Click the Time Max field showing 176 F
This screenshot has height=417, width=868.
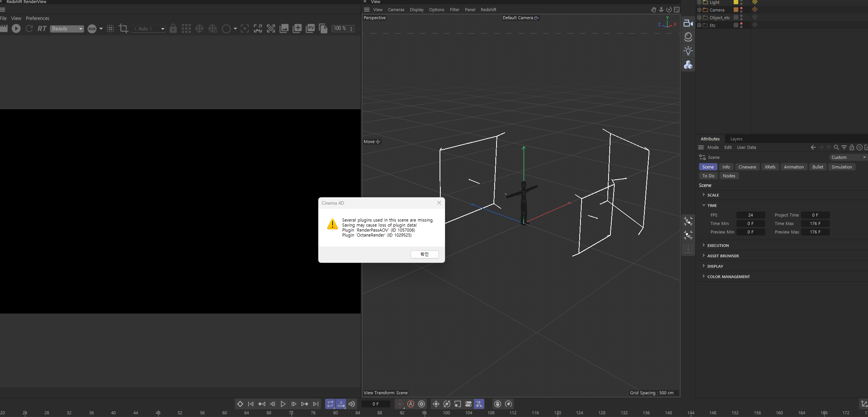coord(815,224)
